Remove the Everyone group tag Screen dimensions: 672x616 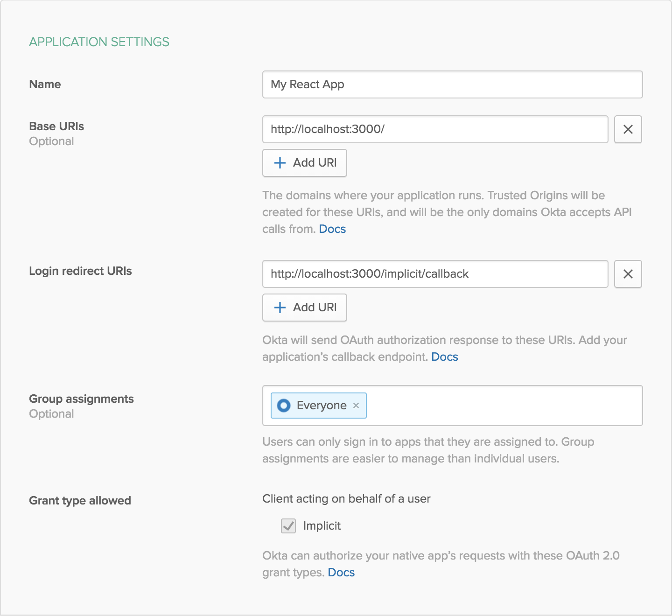click(356, 406)
